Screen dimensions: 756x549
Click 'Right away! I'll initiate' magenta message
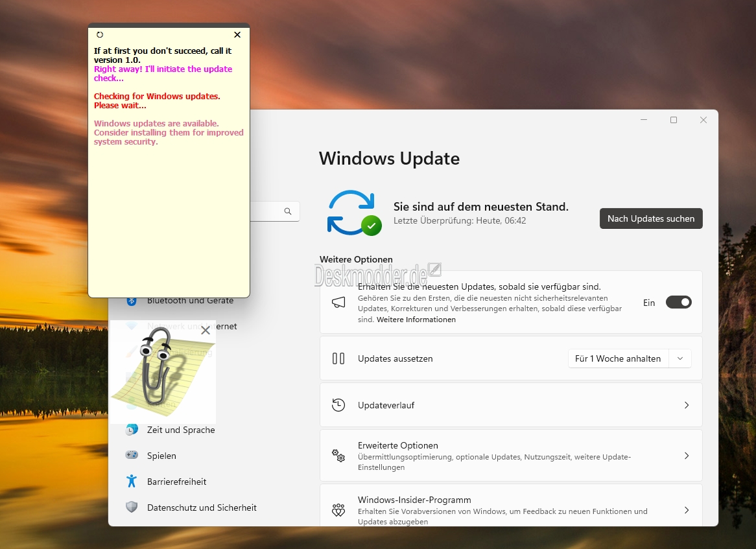click(x=163, y=73)
